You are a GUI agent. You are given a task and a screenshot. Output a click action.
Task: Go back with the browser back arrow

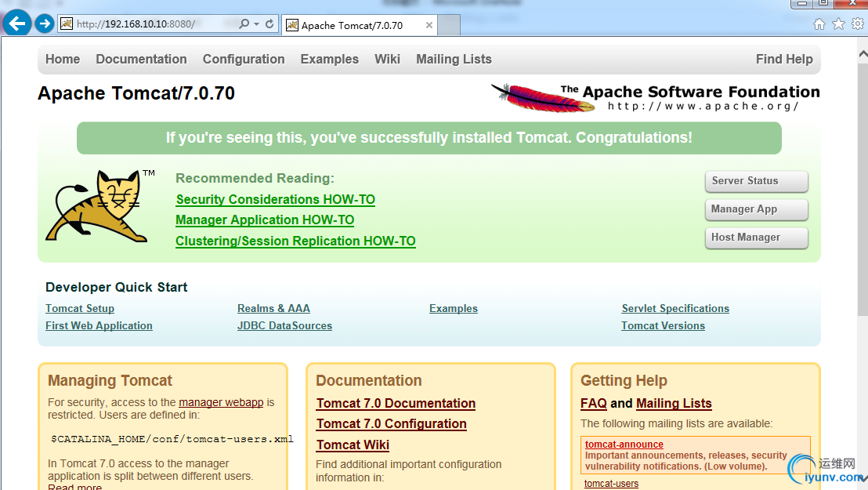click(16, 24)
